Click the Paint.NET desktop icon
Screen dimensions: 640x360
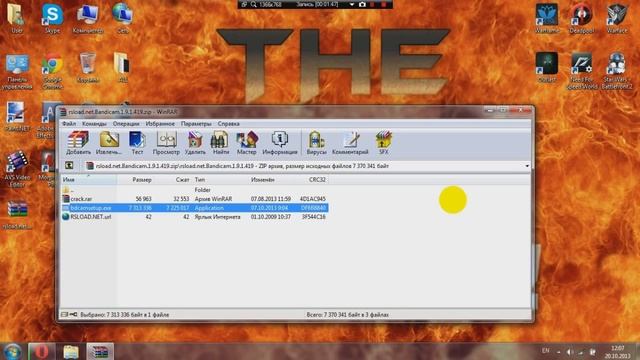[x=17, y=117]
